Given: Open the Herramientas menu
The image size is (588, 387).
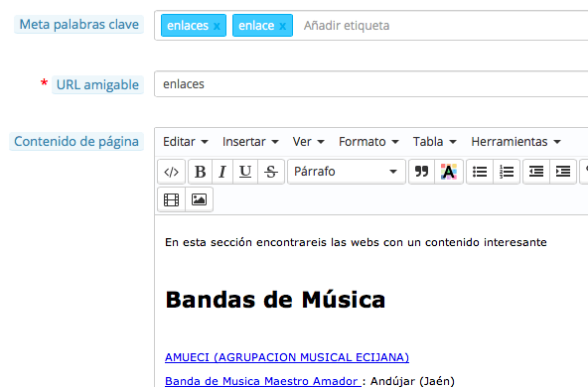Looking at the screenshot, I should click(515, 142).
